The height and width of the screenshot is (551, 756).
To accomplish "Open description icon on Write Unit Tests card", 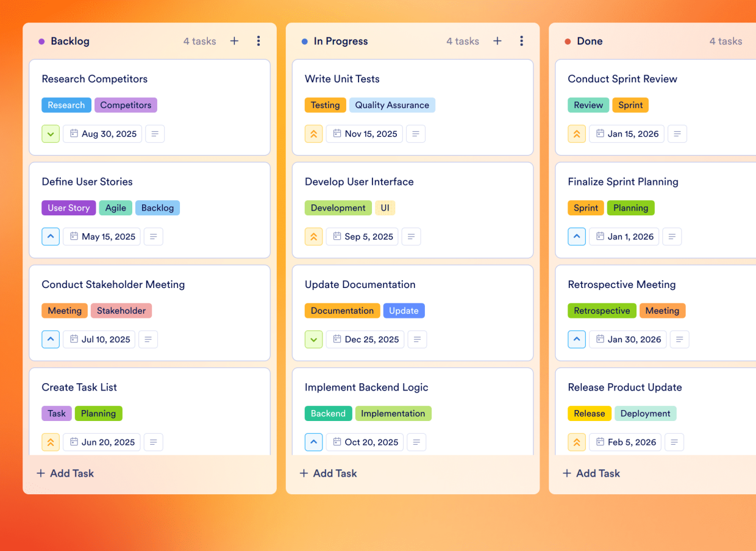I will [416, 134].
